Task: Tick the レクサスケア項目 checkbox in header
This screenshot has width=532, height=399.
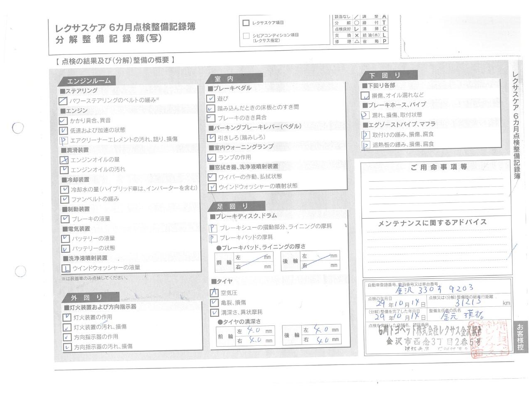Action: coord(246,23)
